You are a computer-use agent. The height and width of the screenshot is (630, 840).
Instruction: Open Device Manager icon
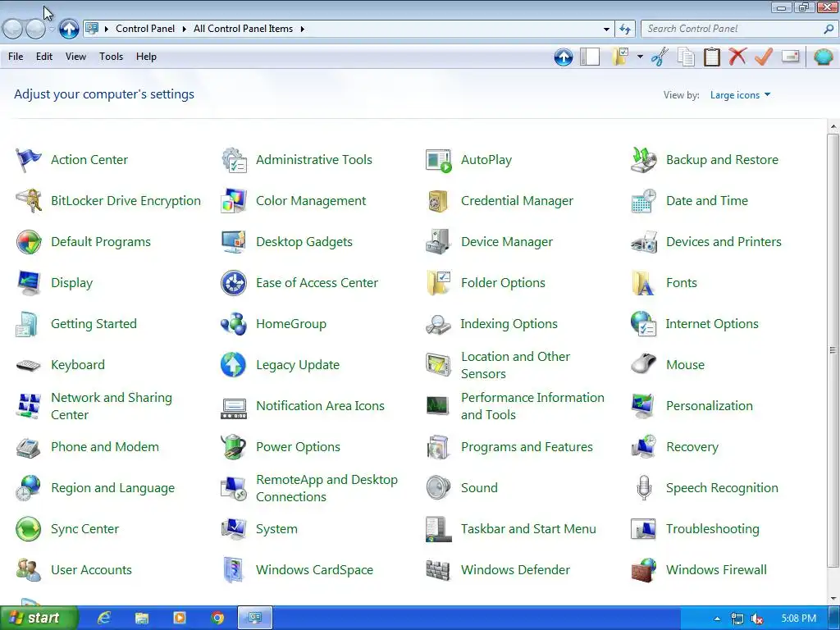click(x=438, y=242)
